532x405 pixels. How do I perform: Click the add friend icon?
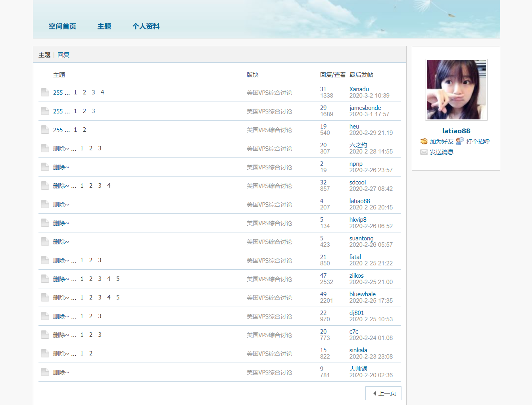[x=424, y=142]
